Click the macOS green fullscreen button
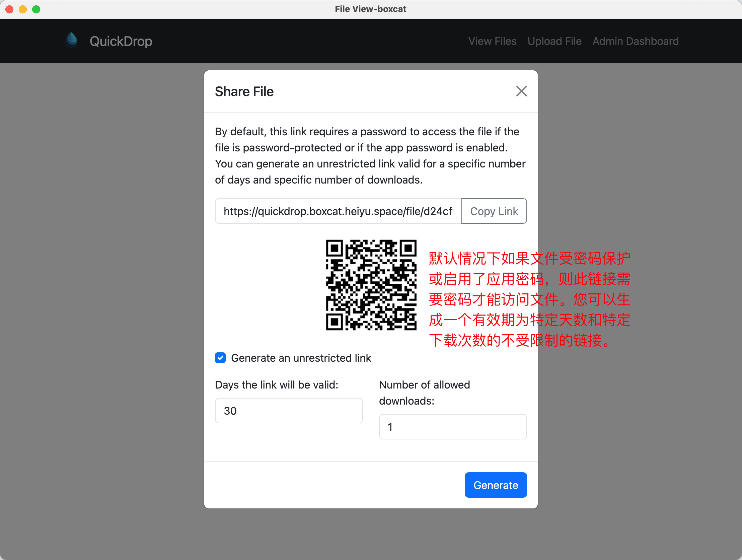 pos(36,9)
